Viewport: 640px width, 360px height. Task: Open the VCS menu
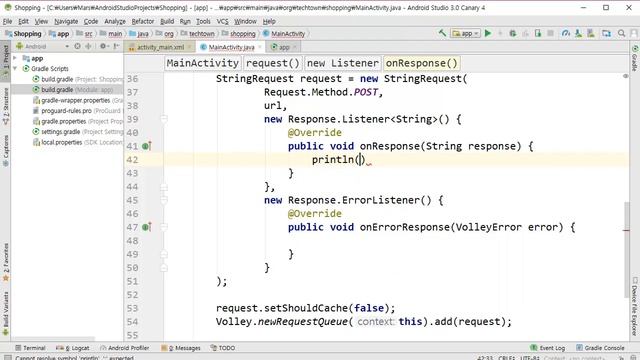[222, 21]
